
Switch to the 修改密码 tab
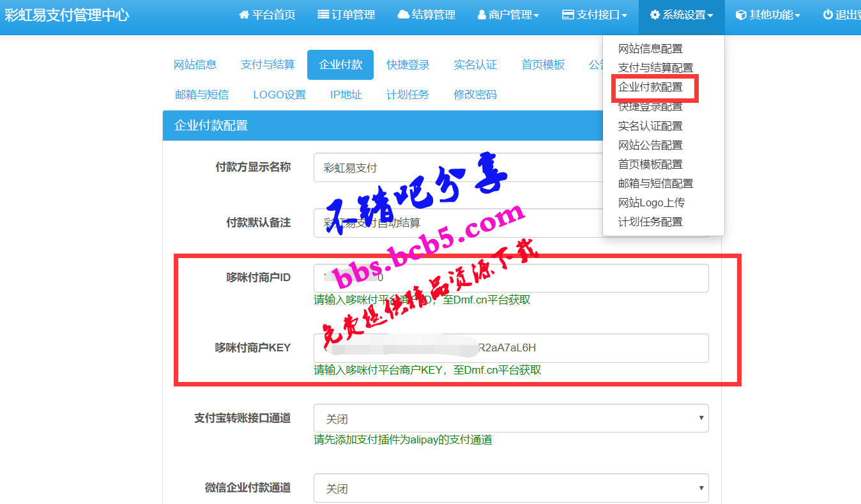(x=475, y=95)
